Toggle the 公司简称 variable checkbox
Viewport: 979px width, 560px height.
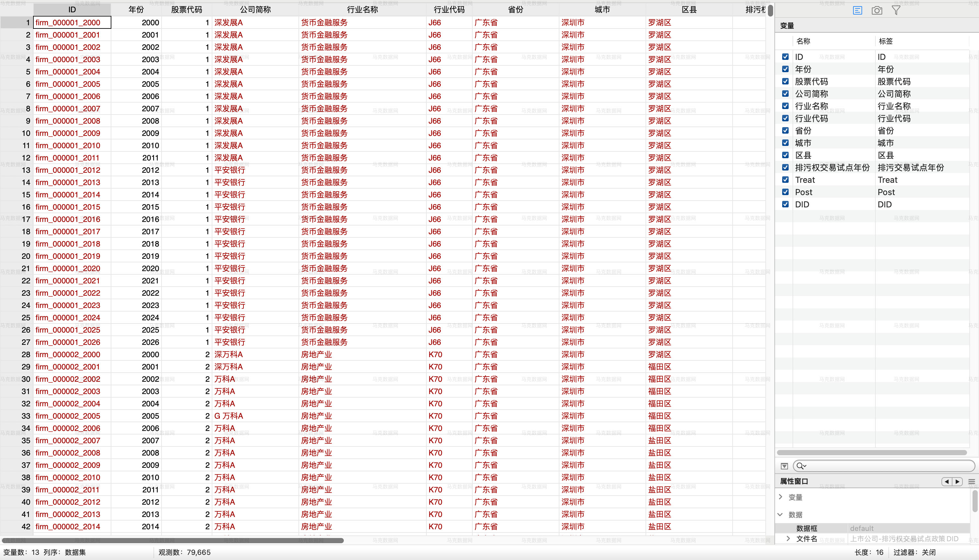[785, 93]
